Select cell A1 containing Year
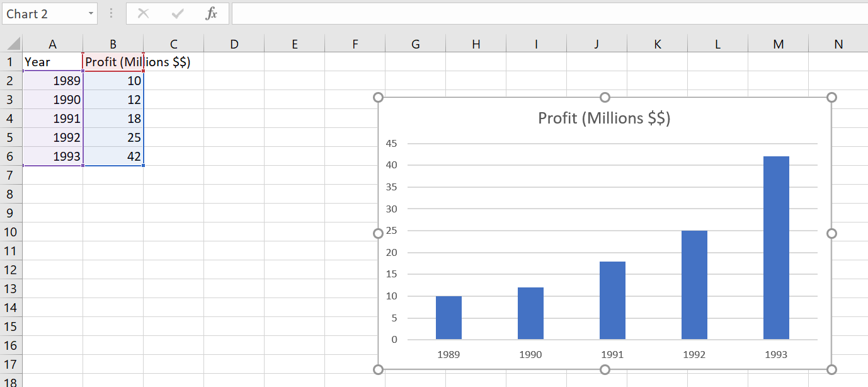This screenshot has height=387, width=868. coord(52,62)
